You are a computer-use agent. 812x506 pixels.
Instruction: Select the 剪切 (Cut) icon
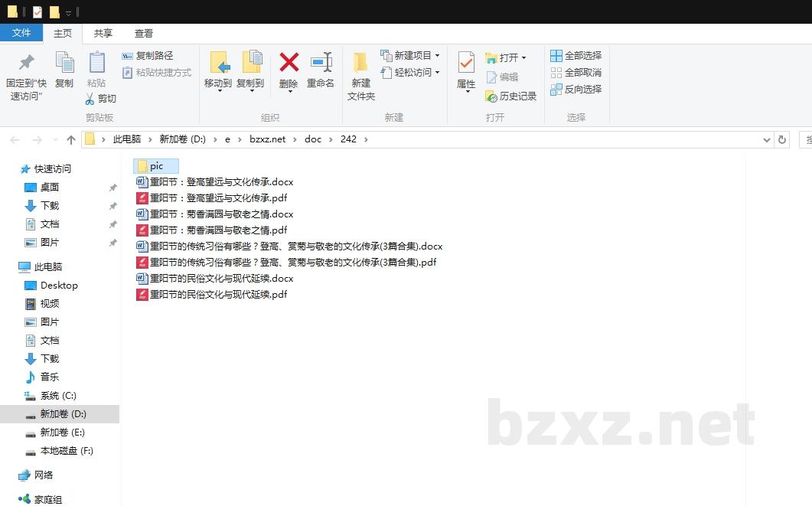89,98
